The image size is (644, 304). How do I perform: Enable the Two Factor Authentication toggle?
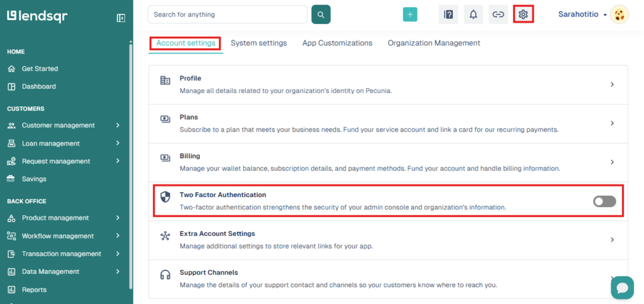pyautogui.click(x=604, y=201)
